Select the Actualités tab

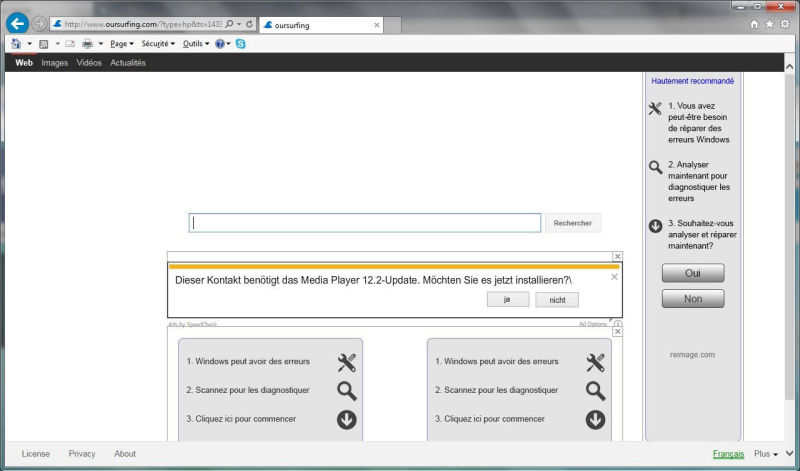[128, 63]
